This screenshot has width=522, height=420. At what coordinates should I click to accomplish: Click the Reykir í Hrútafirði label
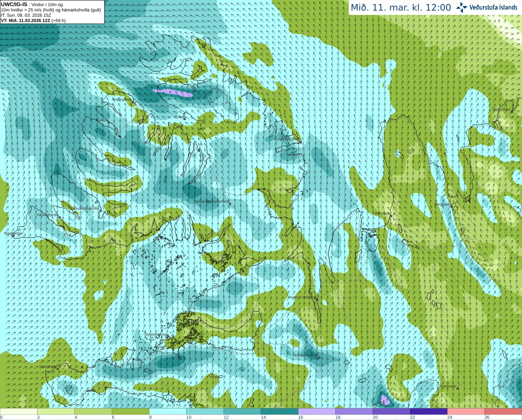[302, 297]
